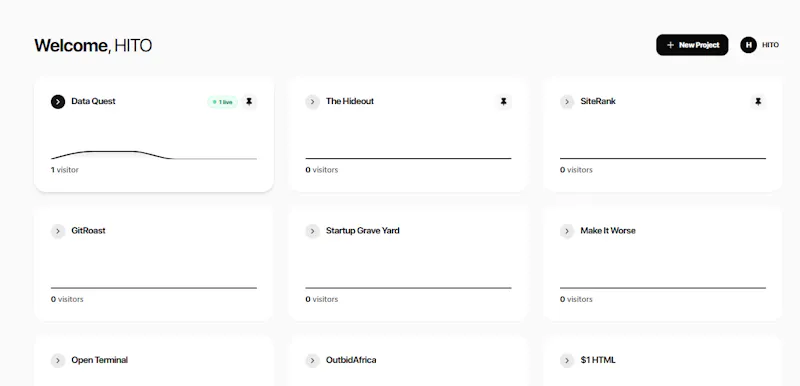Open $1 HTML via its arrow icon
800x386 pixels.
(567, 361)
